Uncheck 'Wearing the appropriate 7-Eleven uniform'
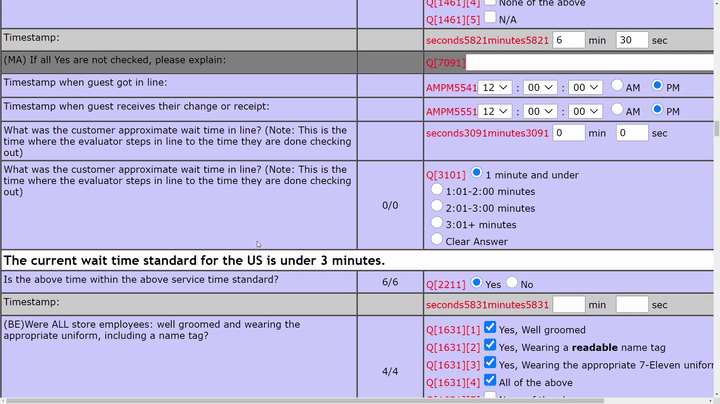Image resolution: width=720 pixels, height=404 pixels. pos(490,362)
